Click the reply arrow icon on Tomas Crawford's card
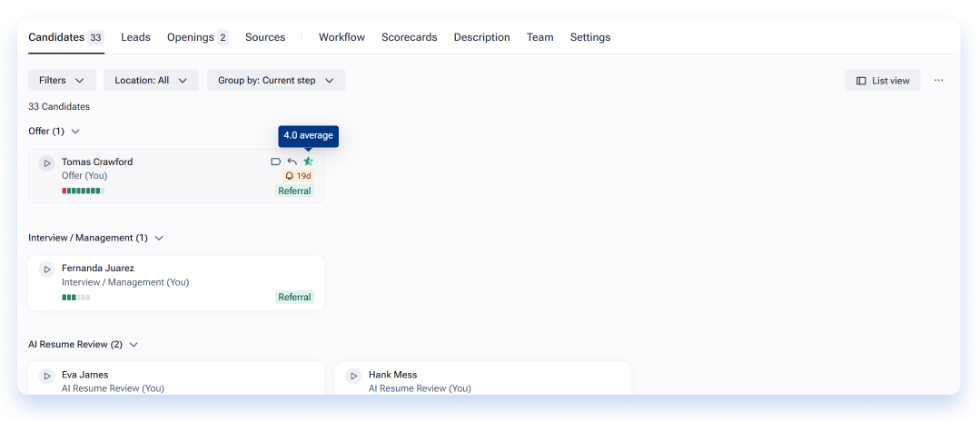The image size is (980, 421). click(x=292, y=162)
